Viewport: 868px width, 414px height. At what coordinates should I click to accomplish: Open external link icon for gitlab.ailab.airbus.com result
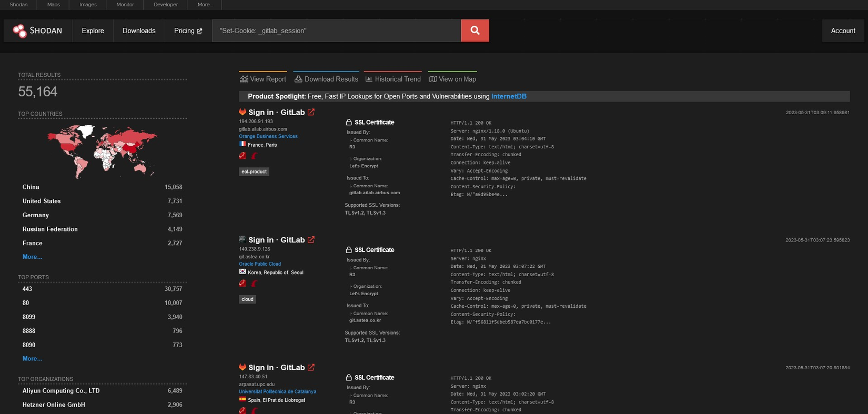(x=311, y=112)
